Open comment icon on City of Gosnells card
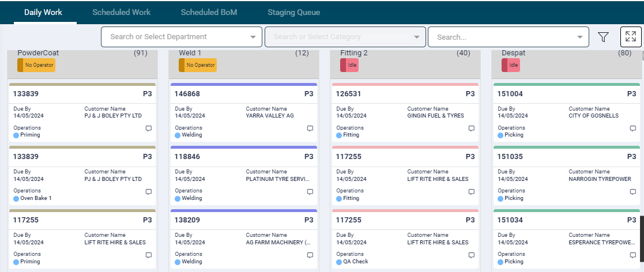The image size is (644, 272). (632, 129)
